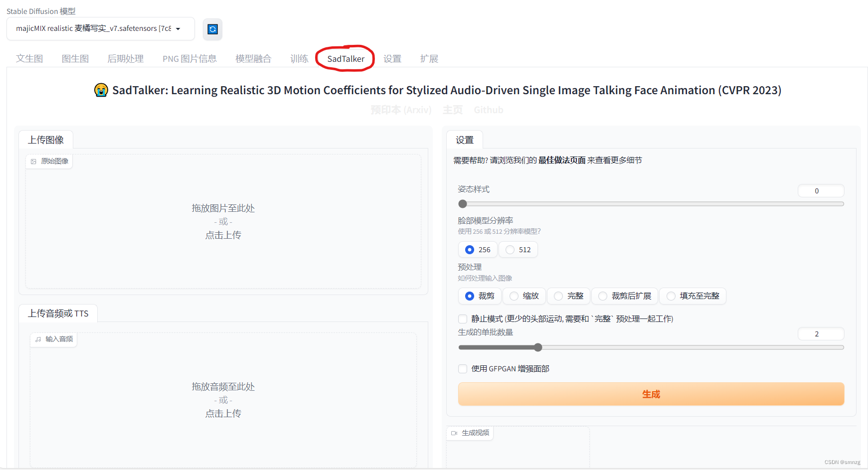Select 512 face model resolution
This screenshot has width=868, height=470.
point(518,250)
